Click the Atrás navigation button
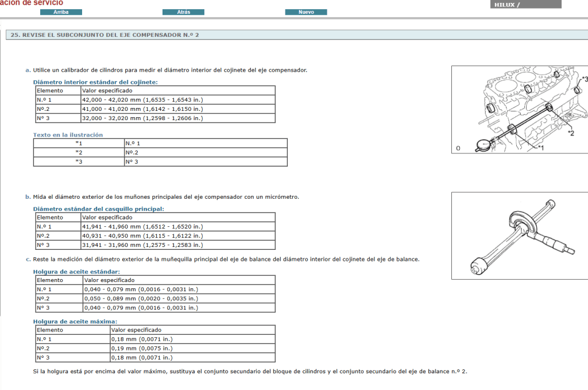588x390 pixels. [183, 11]
